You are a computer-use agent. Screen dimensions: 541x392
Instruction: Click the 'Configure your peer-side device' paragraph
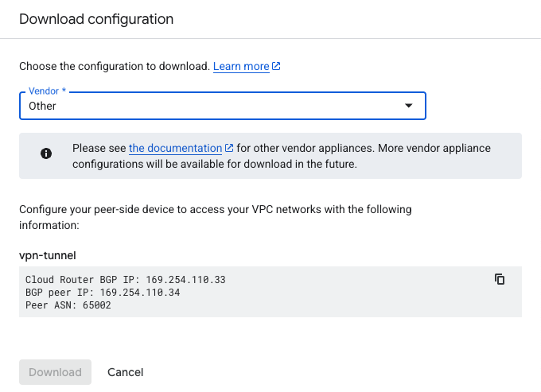click(215, 217)
